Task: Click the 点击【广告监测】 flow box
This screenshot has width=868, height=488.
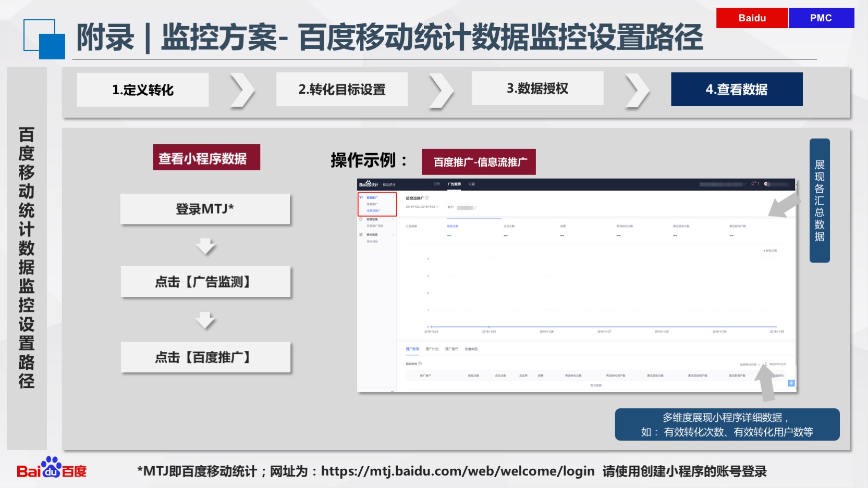Action: pyautogui.click(x=205, y=282)
